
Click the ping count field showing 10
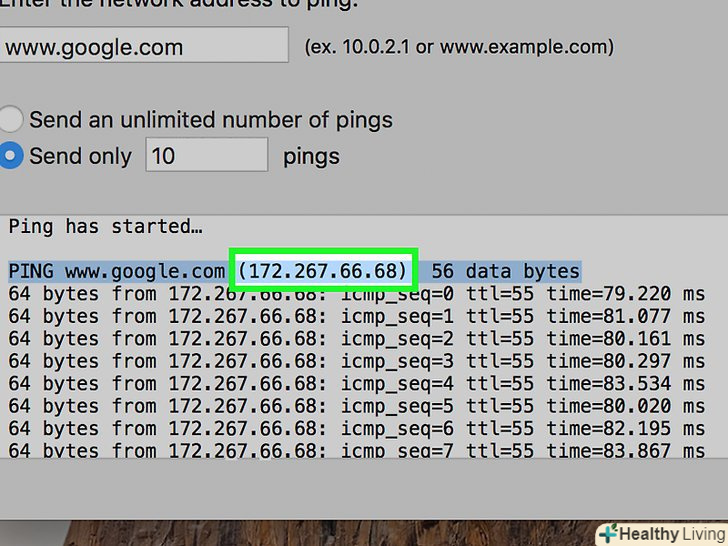207,156
